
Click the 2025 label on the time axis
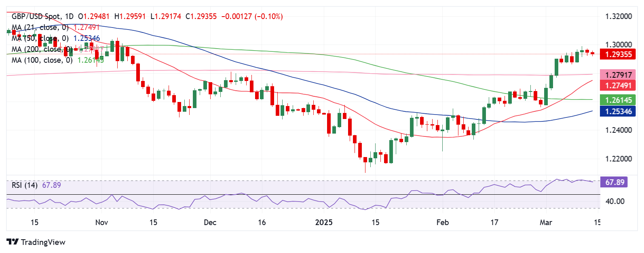coord(324,222)
